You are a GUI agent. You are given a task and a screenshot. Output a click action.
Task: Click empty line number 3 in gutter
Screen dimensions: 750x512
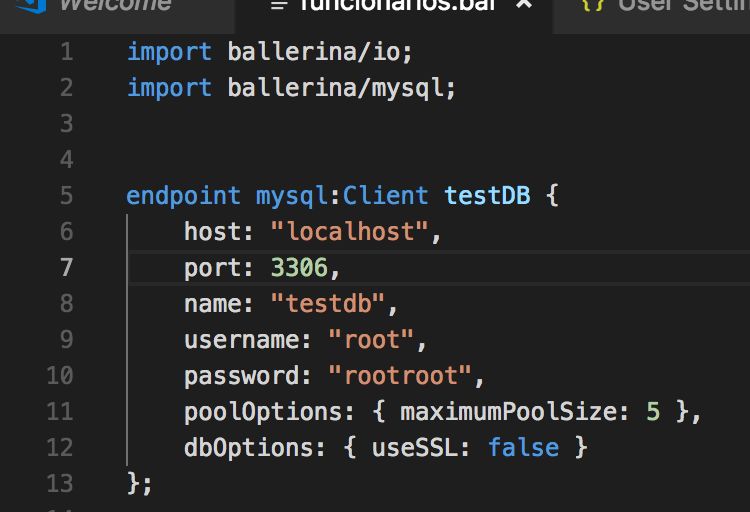67,123
